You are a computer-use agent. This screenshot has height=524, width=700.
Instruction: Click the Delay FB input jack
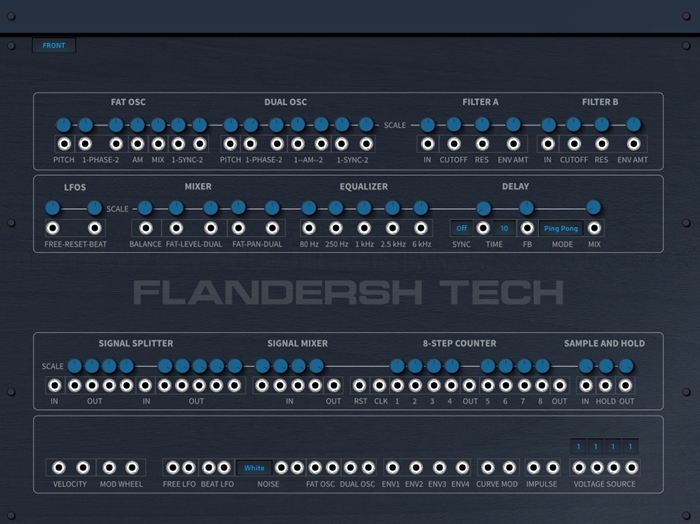point(527,228)
